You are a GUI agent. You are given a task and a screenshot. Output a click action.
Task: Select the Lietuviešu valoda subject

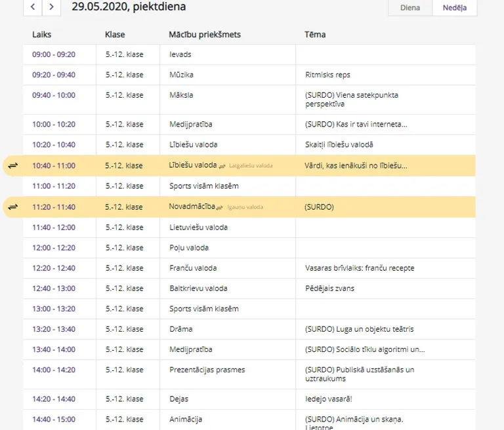coord(199,227)
